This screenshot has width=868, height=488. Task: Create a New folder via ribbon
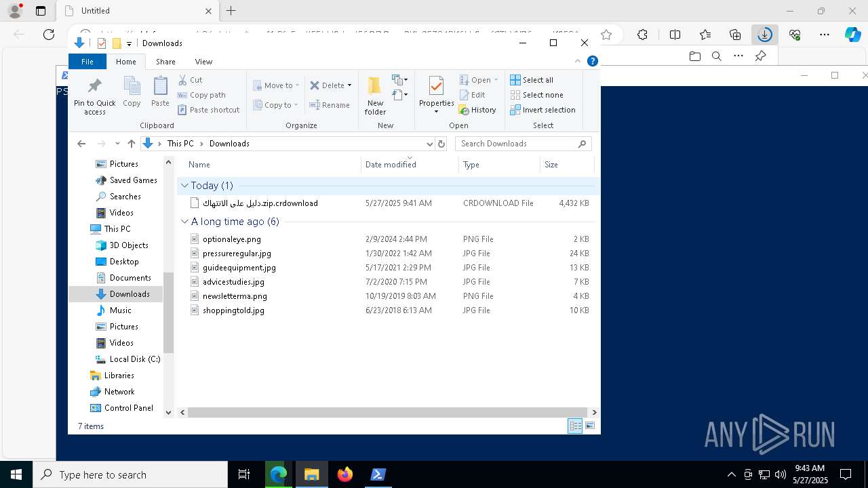tap(375, 96)
